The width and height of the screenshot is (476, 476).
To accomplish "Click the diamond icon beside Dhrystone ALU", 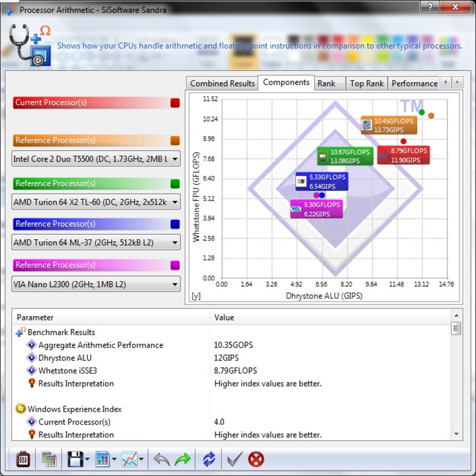I will tap(32, 358).
